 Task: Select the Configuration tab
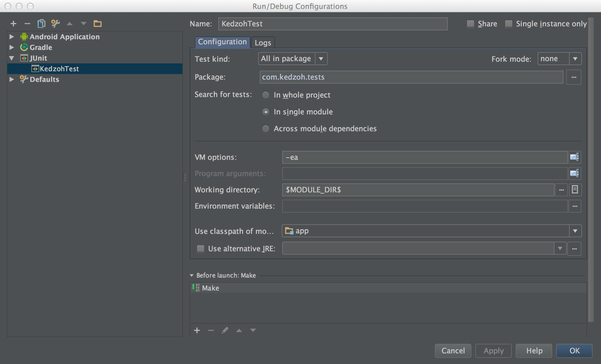pyautogui.click(x=222, y=42)
